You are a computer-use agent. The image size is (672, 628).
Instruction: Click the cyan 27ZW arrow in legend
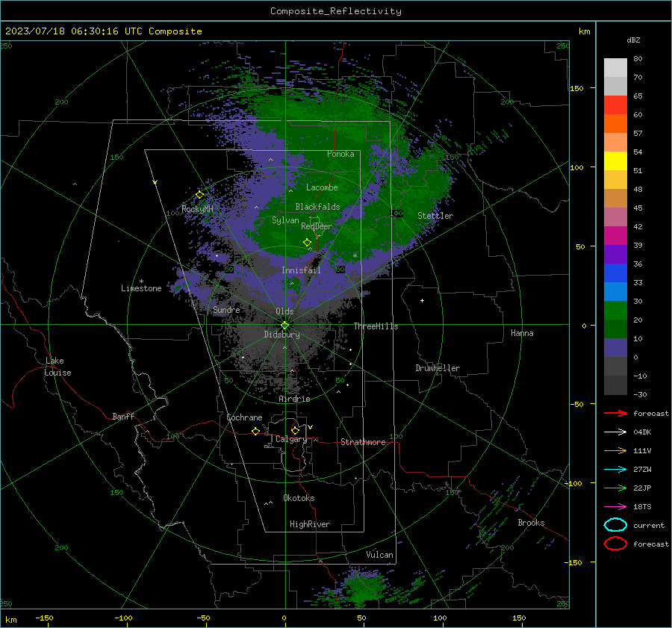pyautogui.click(x=615, y=470)
